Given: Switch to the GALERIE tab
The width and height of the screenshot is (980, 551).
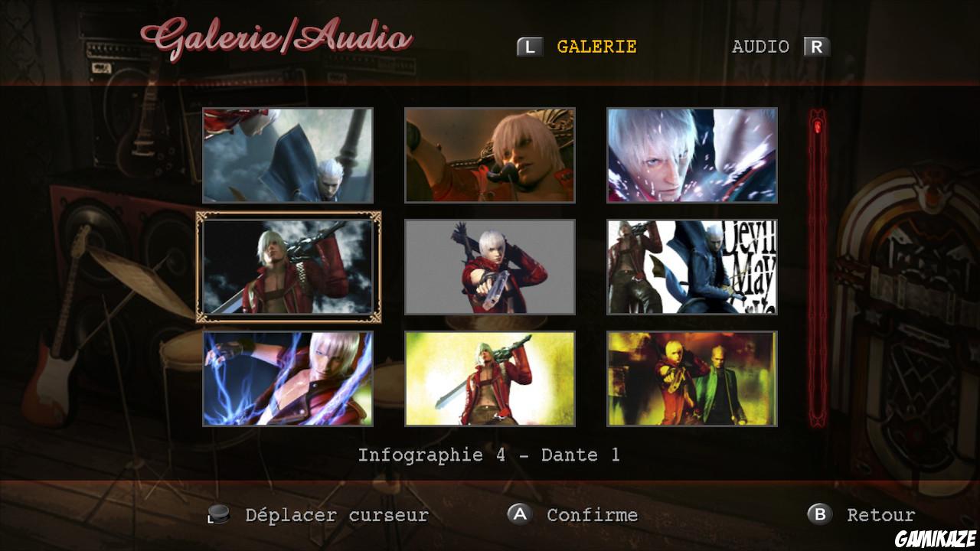Looking at the screenshot, I should pyautogui.click(x=596, y=47).
